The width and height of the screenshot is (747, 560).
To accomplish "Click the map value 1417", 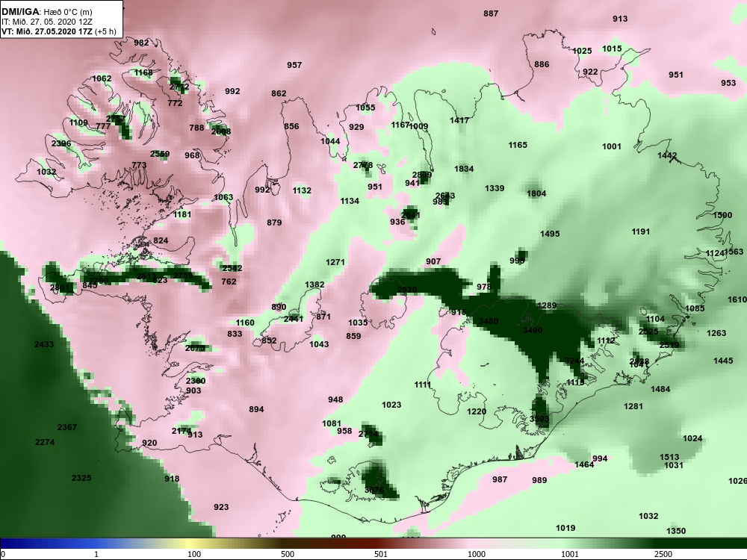I will 459,120.
